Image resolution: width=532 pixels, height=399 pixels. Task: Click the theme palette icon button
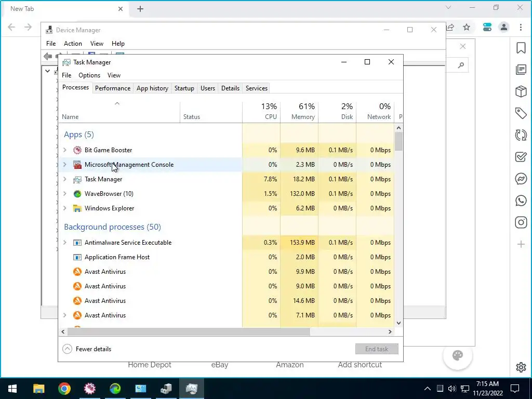pyautogui.click(x=457, y=355)
